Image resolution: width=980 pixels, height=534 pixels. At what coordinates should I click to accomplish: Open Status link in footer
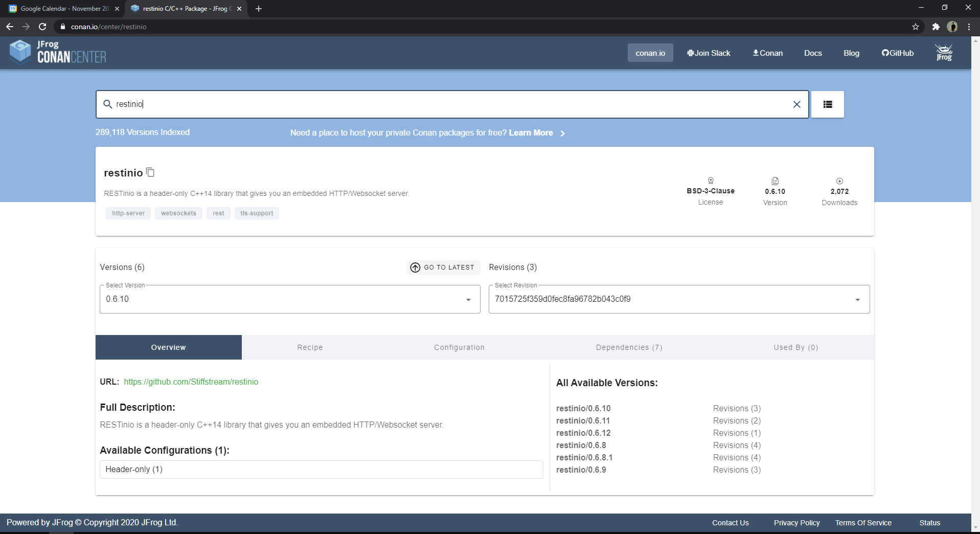click(929, 523)
